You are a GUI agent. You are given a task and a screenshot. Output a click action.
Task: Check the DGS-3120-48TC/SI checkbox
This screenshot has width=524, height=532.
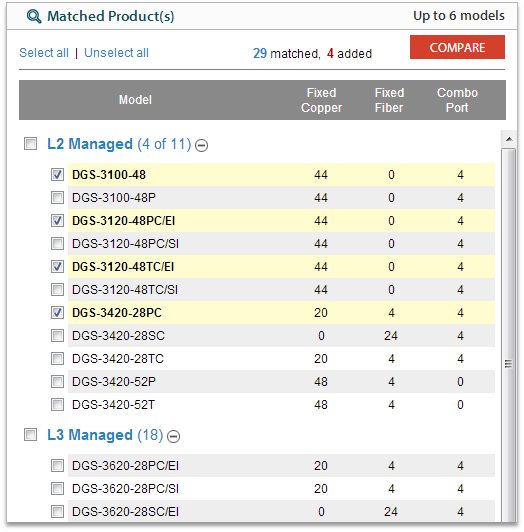pyautogui.click(x=57, y=290)
